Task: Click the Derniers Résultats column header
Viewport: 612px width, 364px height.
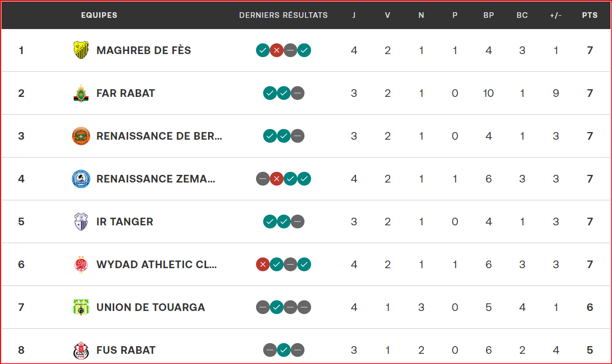Action: coord(284,15)
